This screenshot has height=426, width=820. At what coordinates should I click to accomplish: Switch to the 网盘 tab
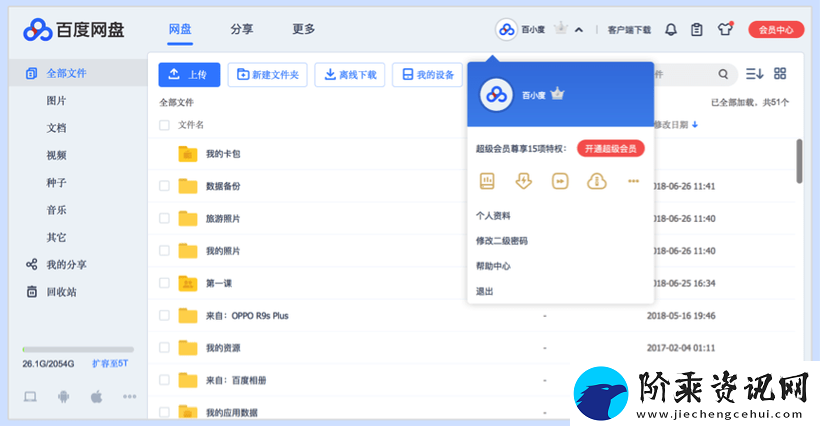click(x=180, y=29)
